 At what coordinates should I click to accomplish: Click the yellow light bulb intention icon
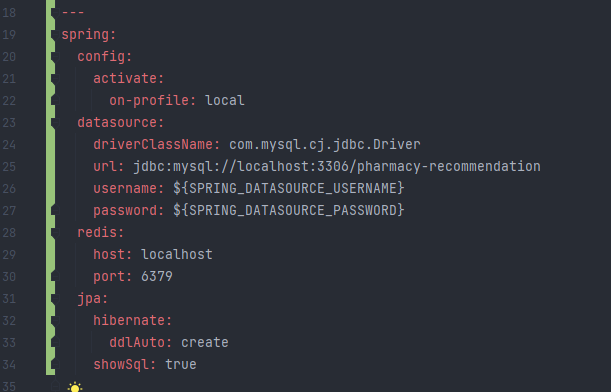point(74,387)
